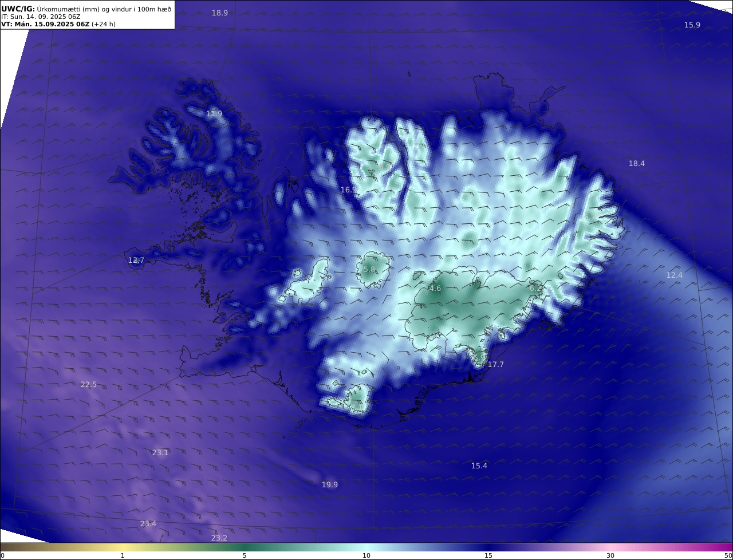Click the 5.8 value on Hofsjökull glacier
The width and height of the screenshot is (733, 560).
click(x=369, y=269)
